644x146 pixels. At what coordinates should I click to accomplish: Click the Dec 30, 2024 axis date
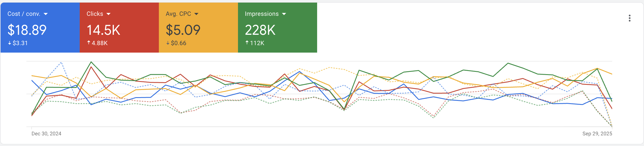coord(46,134)
